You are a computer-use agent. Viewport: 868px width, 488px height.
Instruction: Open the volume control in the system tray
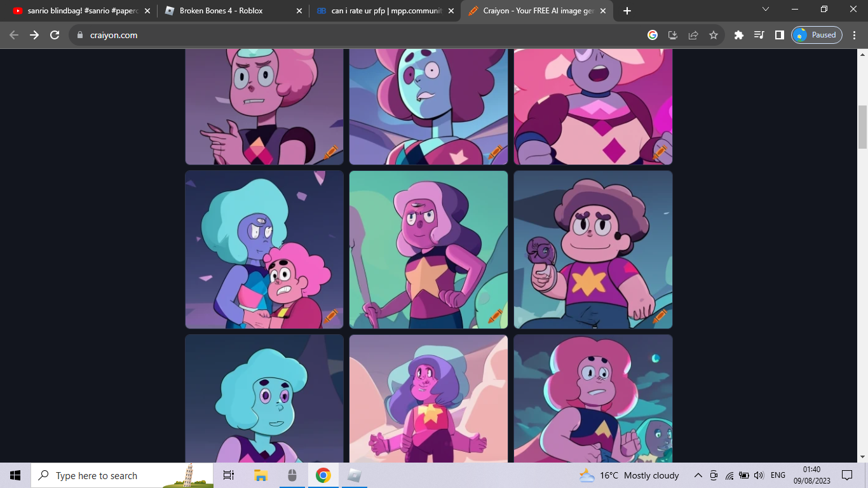pyautogui.click(x=759, y=475)
